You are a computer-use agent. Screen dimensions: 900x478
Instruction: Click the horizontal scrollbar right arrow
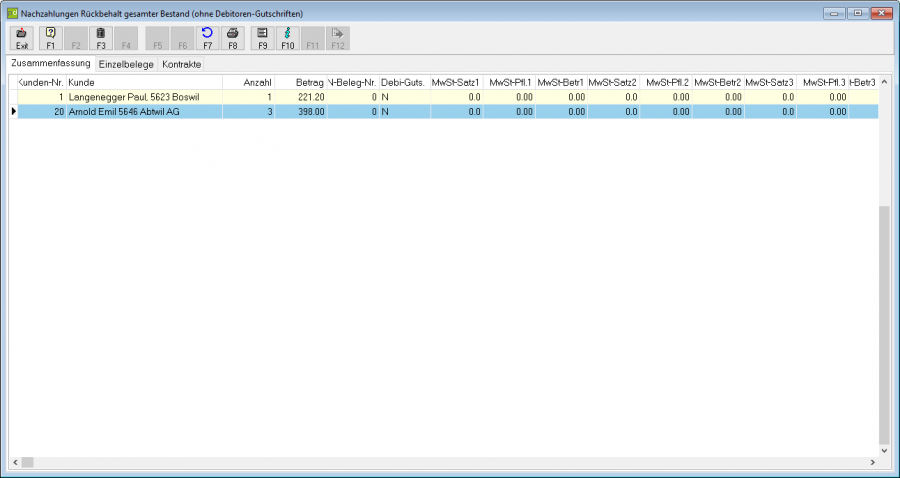pos(872,462)
